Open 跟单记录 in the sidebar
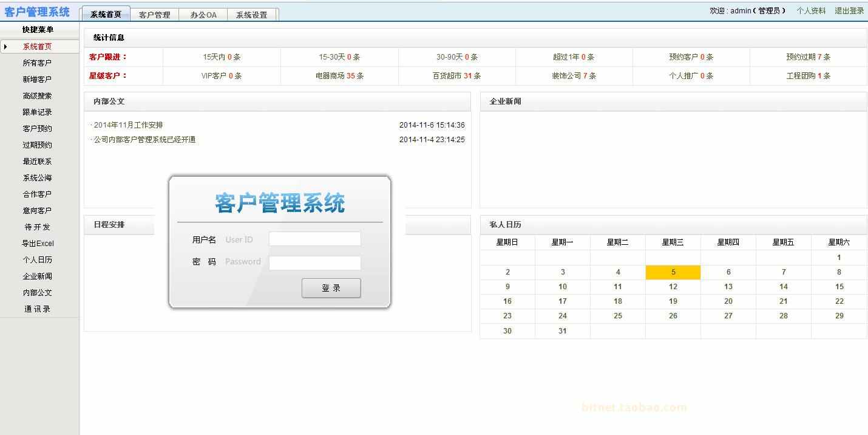Screen dimensions: 868x435 [x=37, y=112]
